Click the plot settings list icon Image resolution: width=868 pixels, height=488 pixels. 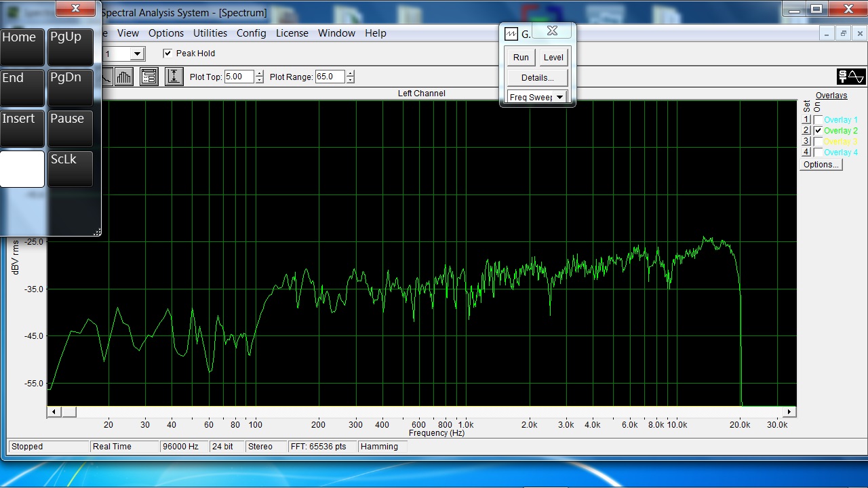tap(149, 77)
